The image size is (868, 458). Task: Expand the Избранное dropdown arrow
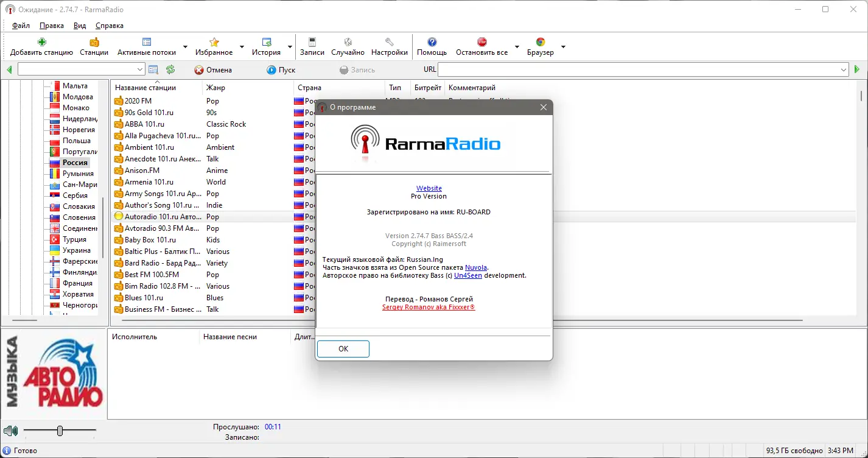click(x=242, y=47)
